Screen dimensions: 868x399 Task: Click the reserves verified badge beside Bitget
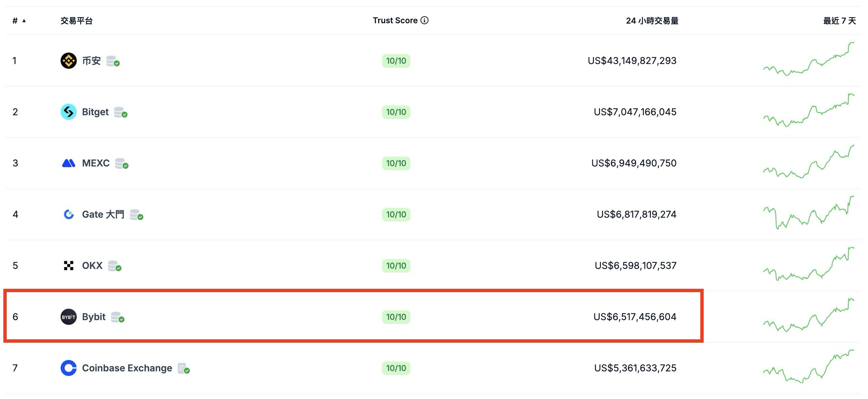tap(121, 112)
